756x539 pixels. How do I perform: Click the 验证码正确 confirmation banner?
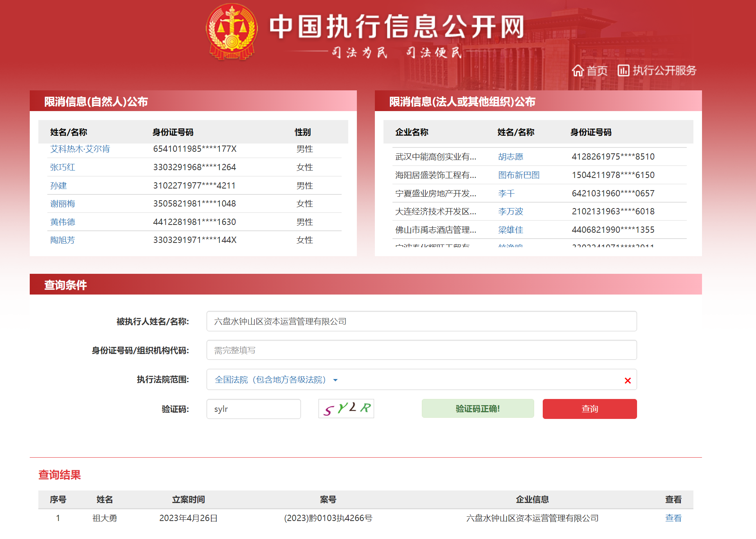(477, 408)
